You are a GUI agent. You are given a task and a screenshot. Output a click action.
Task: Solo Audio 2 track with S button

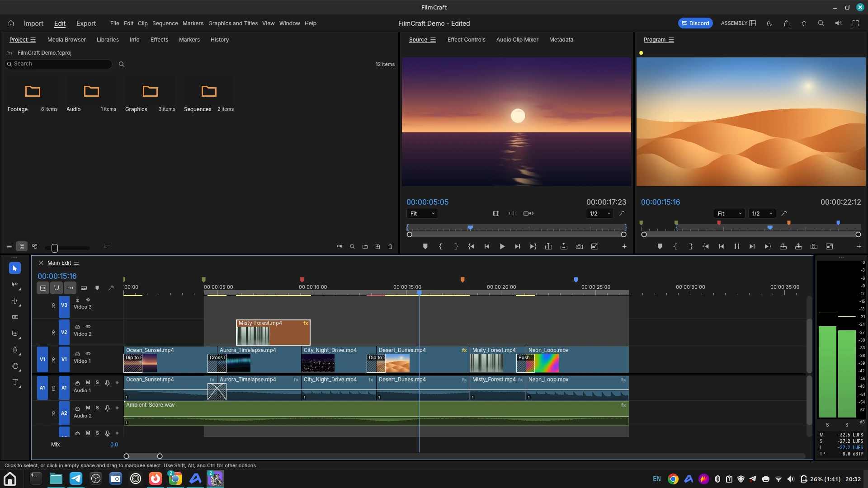97,408
